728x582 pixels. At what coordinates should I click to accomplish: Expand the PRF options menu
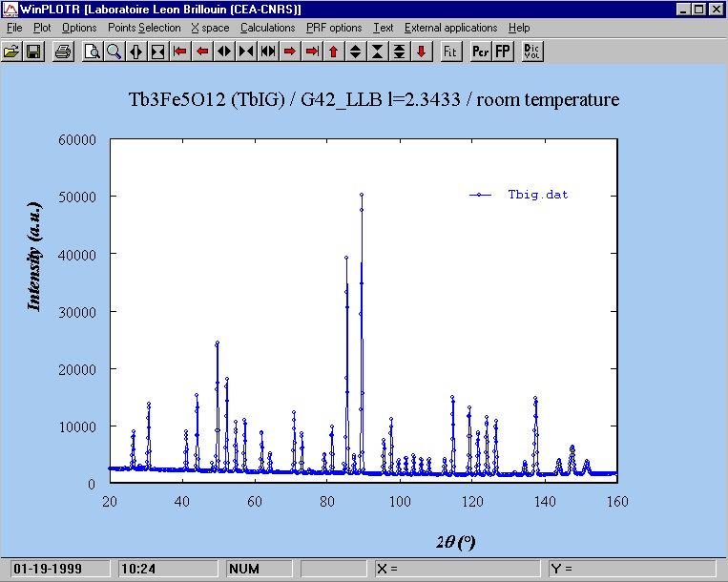[x=333, y=28]
